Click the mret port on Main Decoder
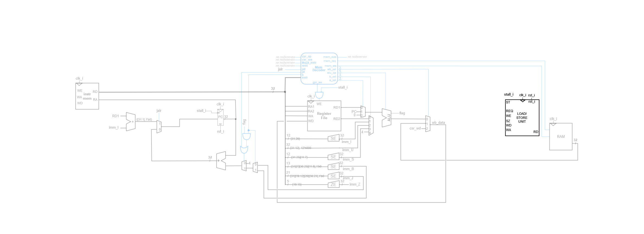 tap(305, 66)
